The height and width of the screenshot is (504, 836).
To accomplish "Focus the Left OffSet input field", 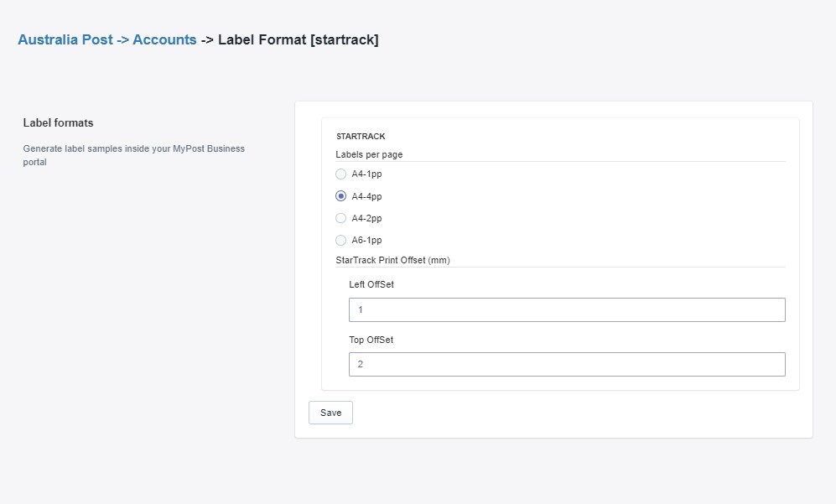I will coord(567,310).
